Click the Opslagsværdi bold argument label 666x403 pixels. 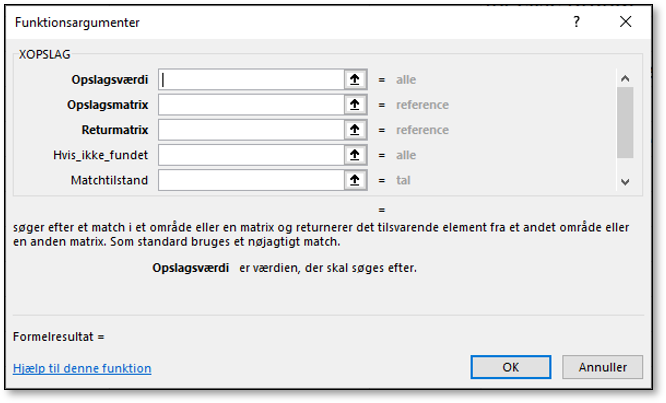pos(110,80)
